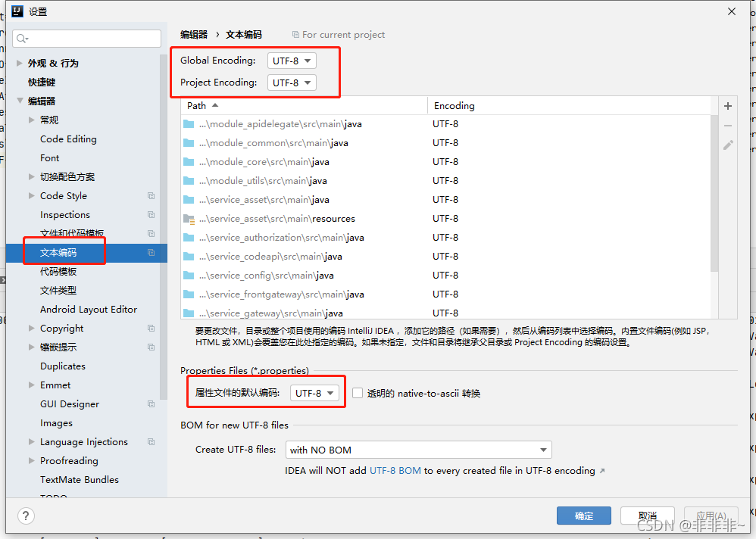
Task: Select the service_authorization\src\main\java path
Action: click(282, 238)
